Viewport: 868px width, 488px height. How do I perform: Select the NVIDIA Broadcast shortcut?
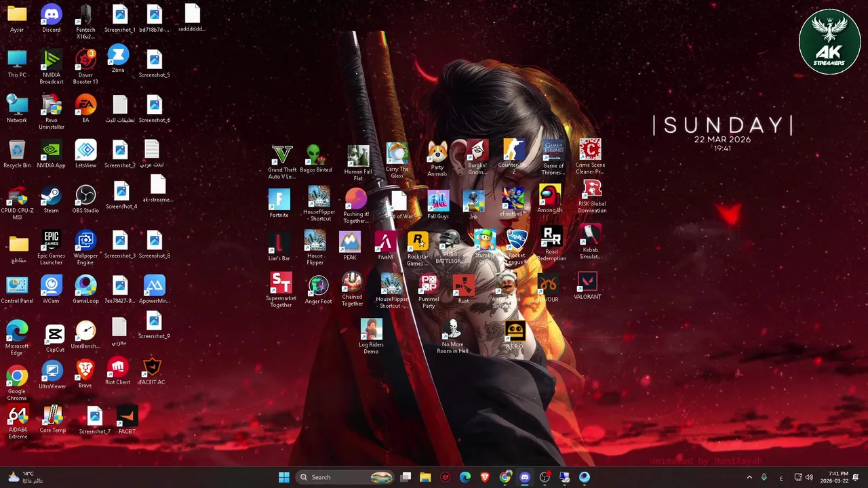tap(51, 66)
